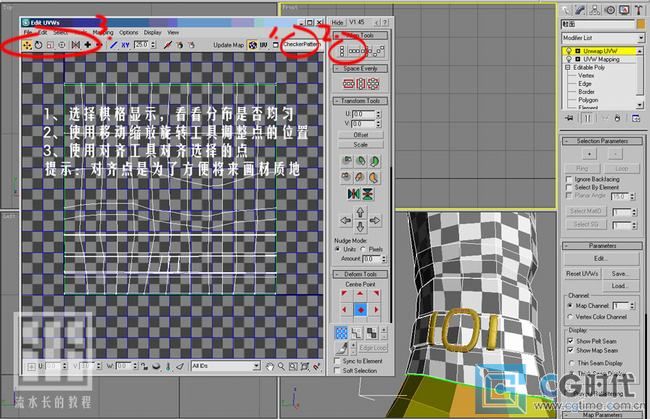Select the Freeform Mode tool icon

pyautogui.click(x=62, y=45)
